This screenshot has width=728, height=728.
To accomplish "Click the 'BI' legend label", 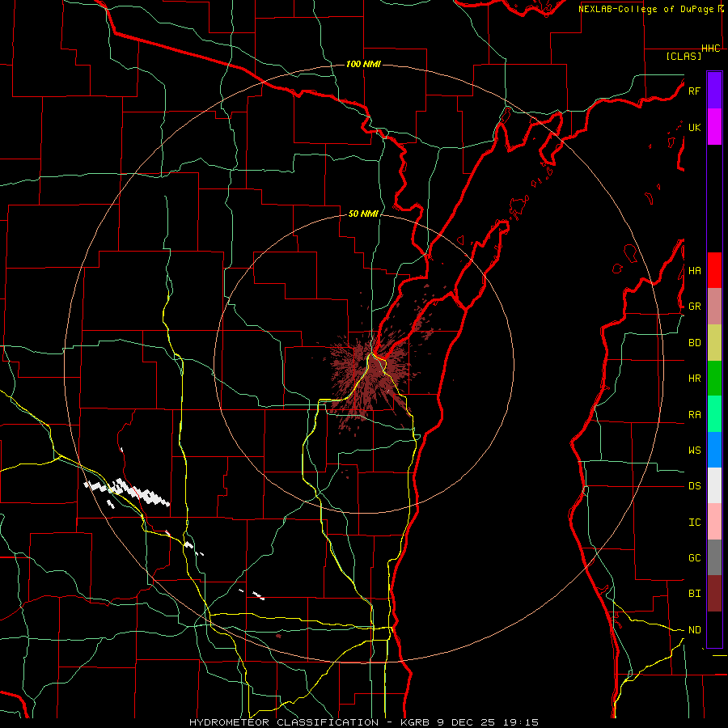I will 694,594.
